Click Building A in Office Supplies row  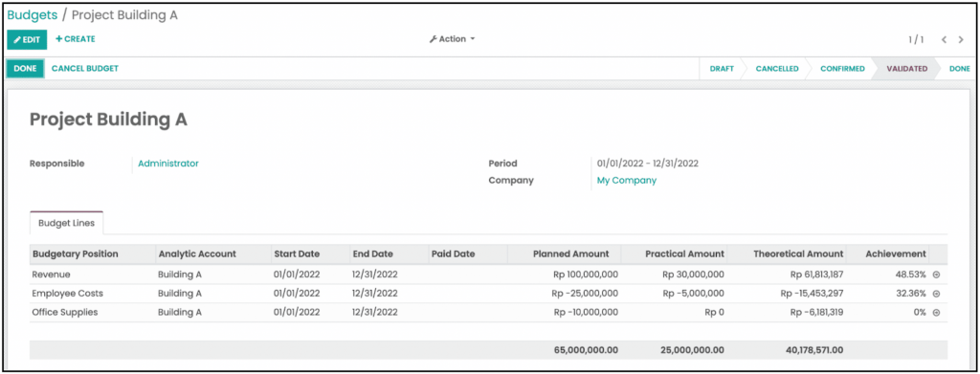pos(180,312)
